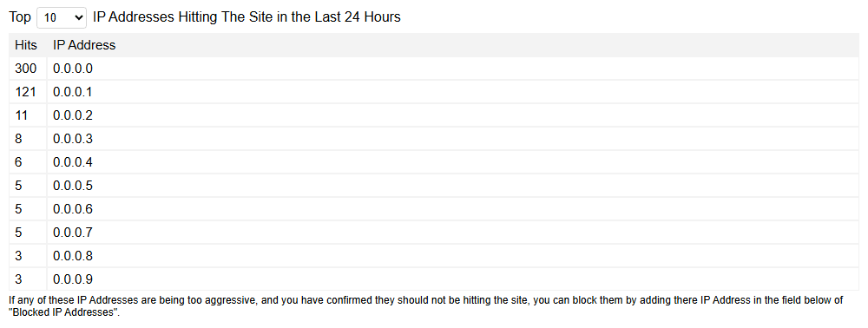Select IP address 0.0.0.7 row
Screen dimensions: 868x328
pyautogui.click(x=434, y=233)
